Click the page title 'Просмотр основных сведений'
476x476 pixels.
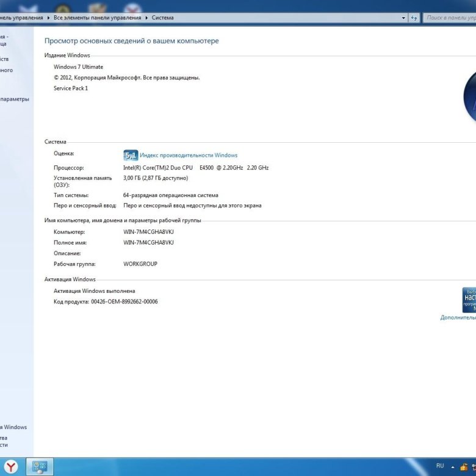coord(131,41)
